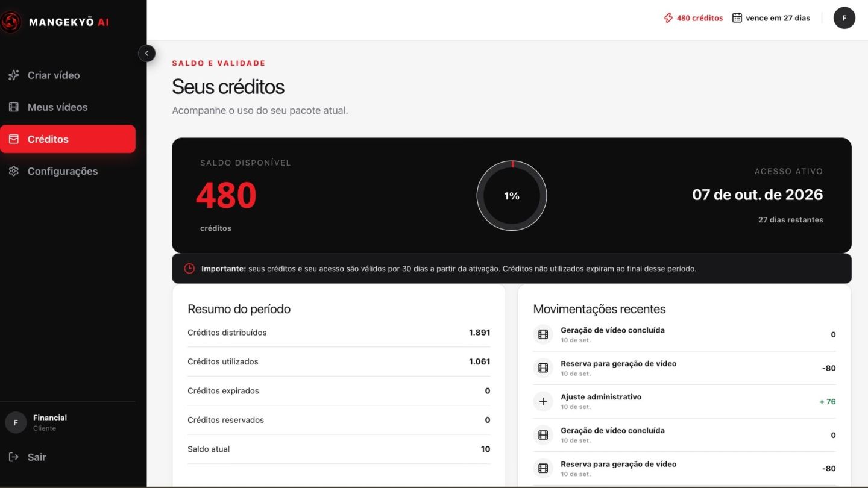Click the green + 76 amount
Screen dimensions: 868x488
(827, 402)
